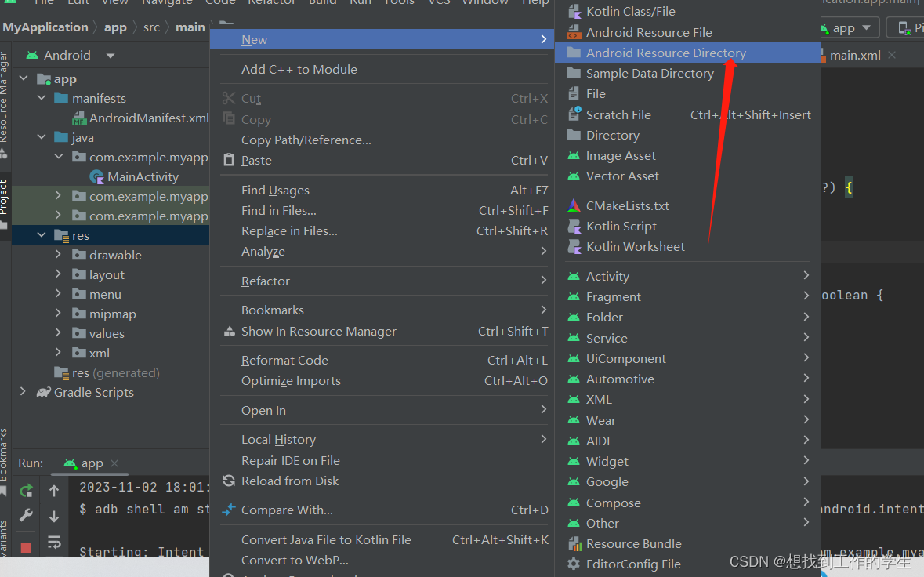Select the menu folder in tree
Viewport: 924px width, 577px height.
(105, 294)
